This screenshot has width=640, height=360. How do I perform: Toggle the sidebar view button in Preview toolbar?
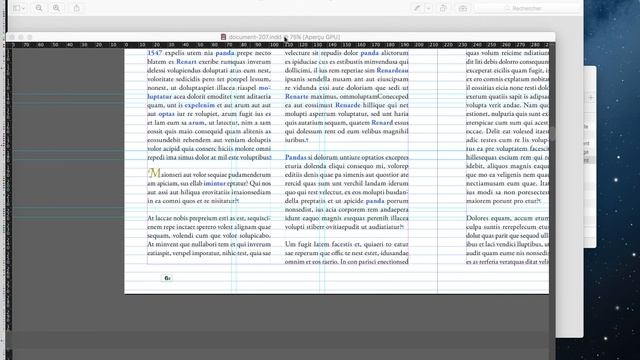pyautogui.click(x=17, y=8)
